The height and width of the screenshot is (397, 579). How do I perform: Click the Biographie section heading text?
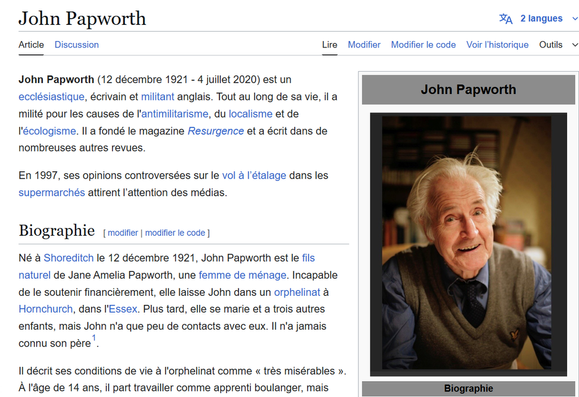(x=56, y=231)
